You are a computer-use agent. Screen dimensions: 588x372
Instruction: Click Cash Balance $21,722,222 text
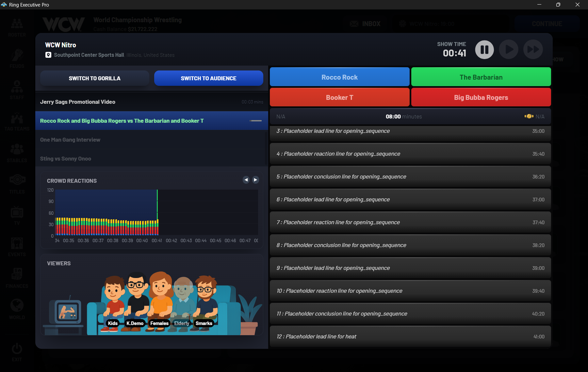tap(125, 29)
